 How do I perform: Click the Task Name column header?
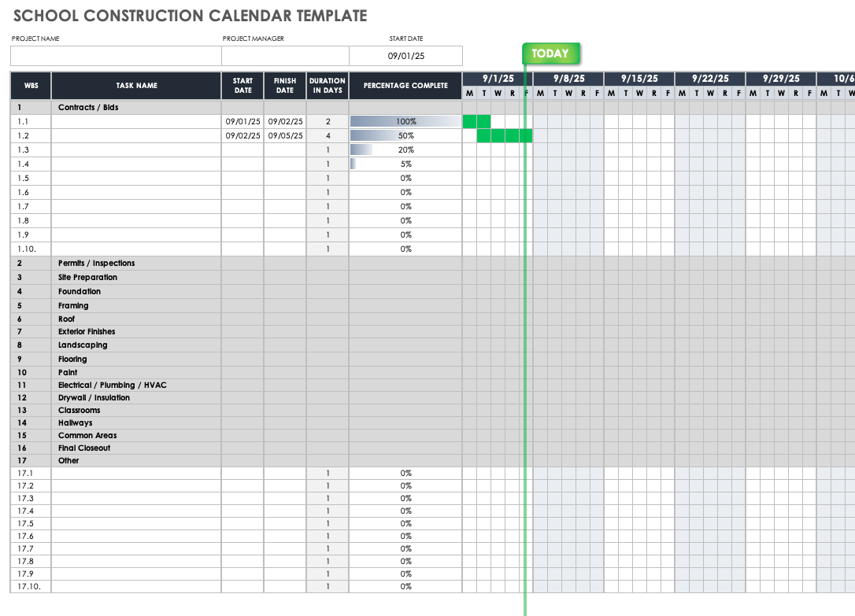point(136,86)
